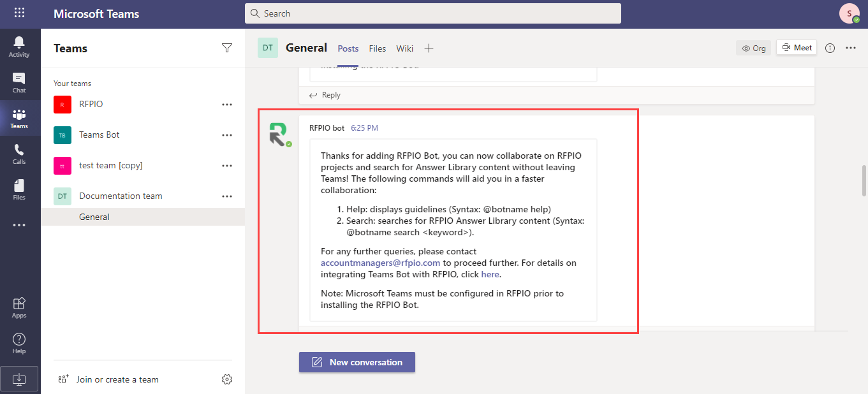The height and width of the screenshot is (394, 868).
Task: Select the test team [copy]
Action: click(x=143, y=165)
